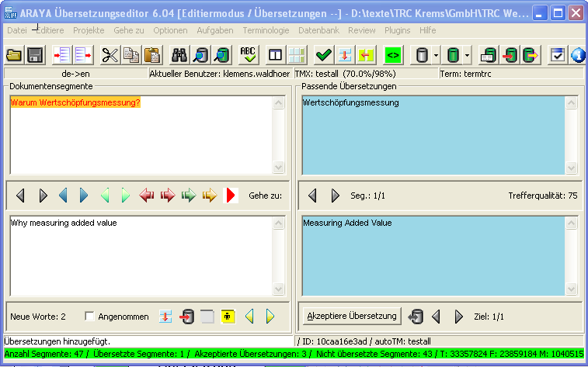Screen dimensions: 588x367
Task: Click the Akzeptiere Übersetzung button
Action: click(x=352, y=317)
